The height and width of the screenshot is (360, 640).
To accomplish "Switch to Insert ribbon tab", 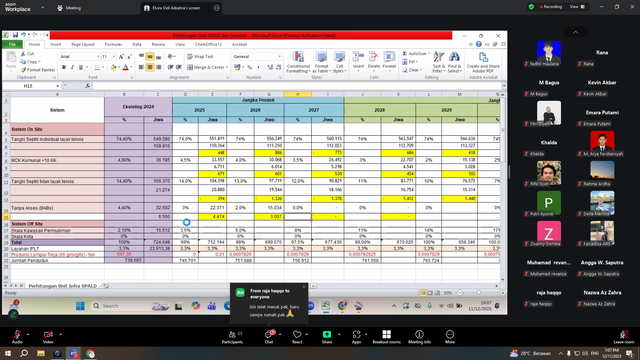I will pyautogui.click(x=56, y=44).
